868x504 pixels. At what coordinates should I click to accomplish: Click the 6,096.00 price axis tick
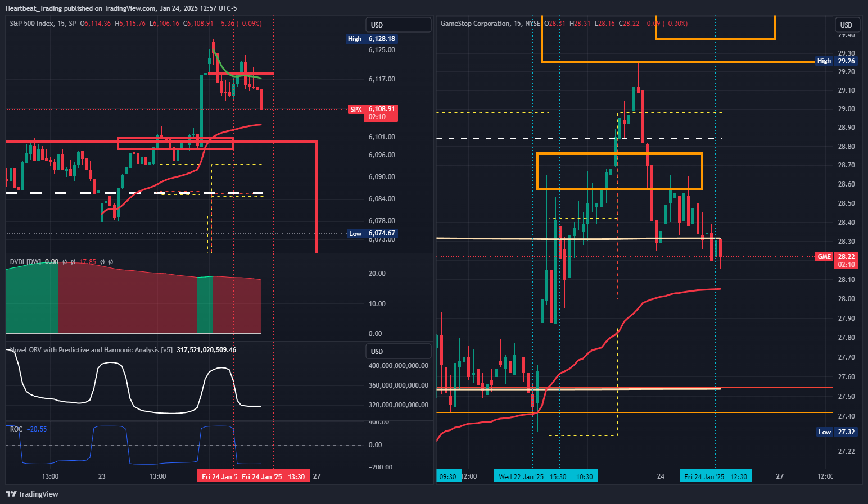click(382, 155)
